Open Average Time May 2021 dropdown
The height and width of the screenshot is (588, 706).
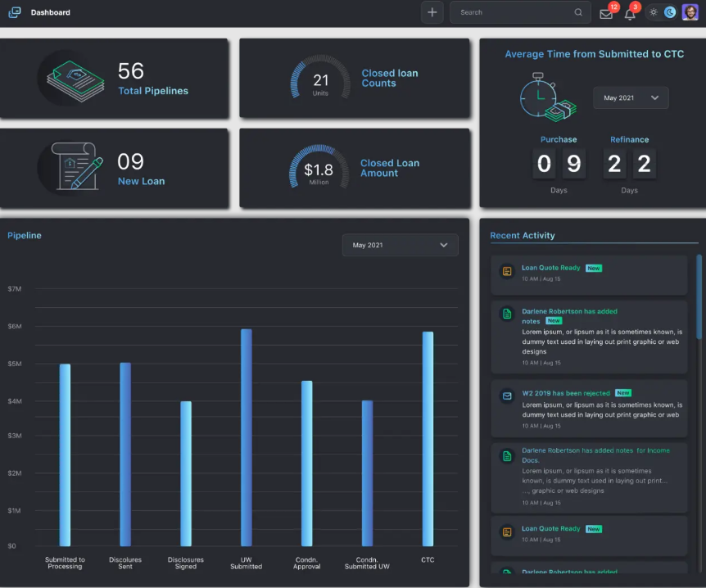coord(631,97)
